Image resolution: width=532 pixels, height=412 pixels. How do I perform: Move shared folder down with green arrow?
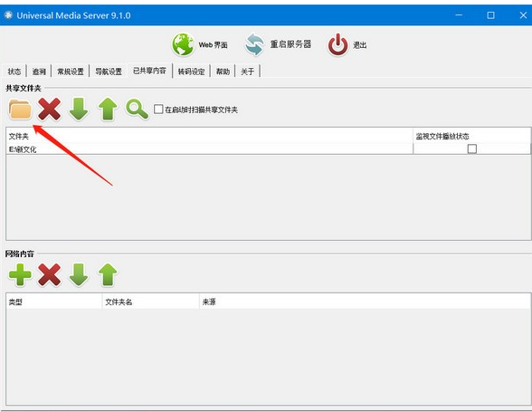click(x=79, y=110)
